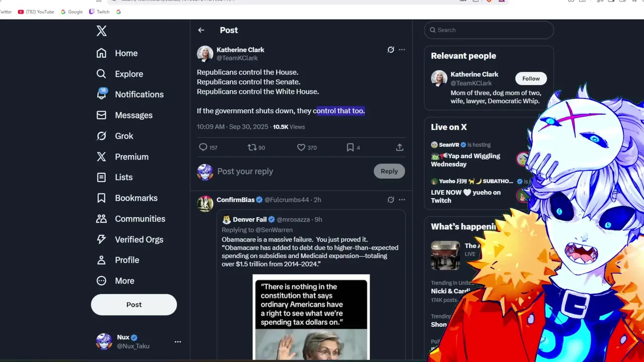Open more options on ConfirmBias post

click(402, 200)
